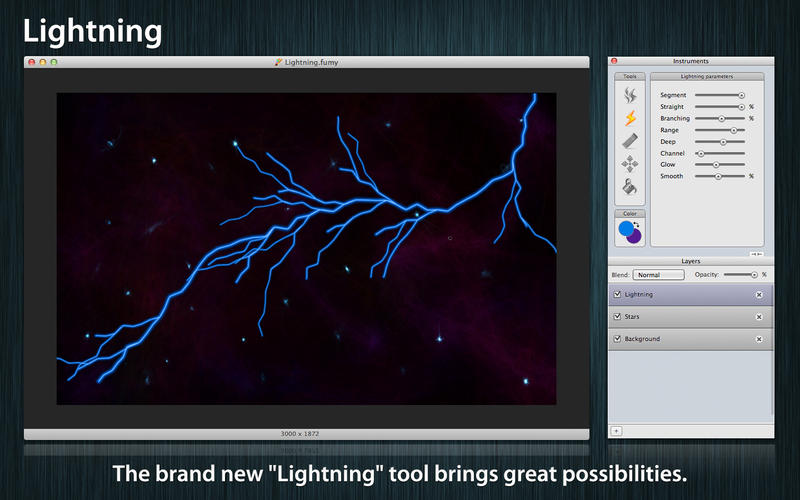Toggle visibility of the Stars layer
Image resolution: width=800 pixels, height=500 pixels.
[x=617, y=317]
